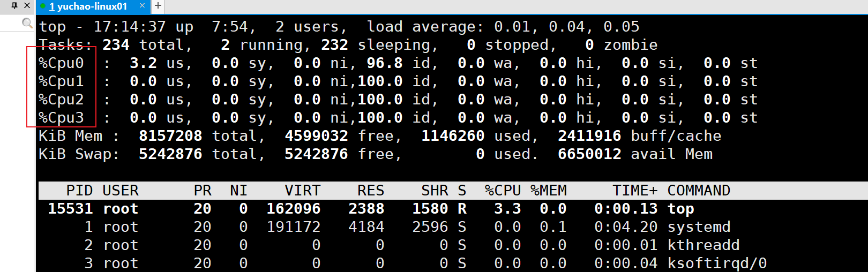
Task: Click the %Cpu3 label in the terminal
Action: (x=61, y=118)
